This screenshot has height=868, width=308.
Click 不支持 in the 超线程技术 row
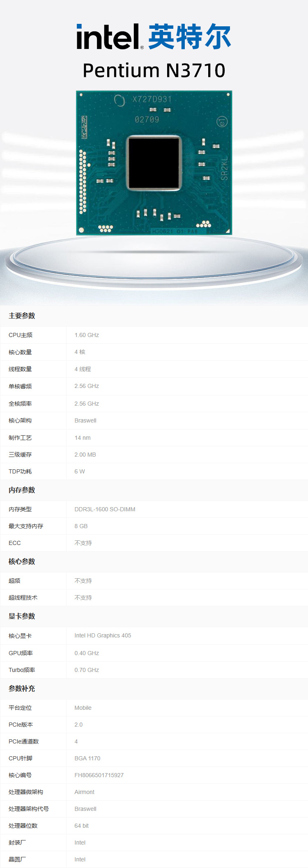point(83,598)
